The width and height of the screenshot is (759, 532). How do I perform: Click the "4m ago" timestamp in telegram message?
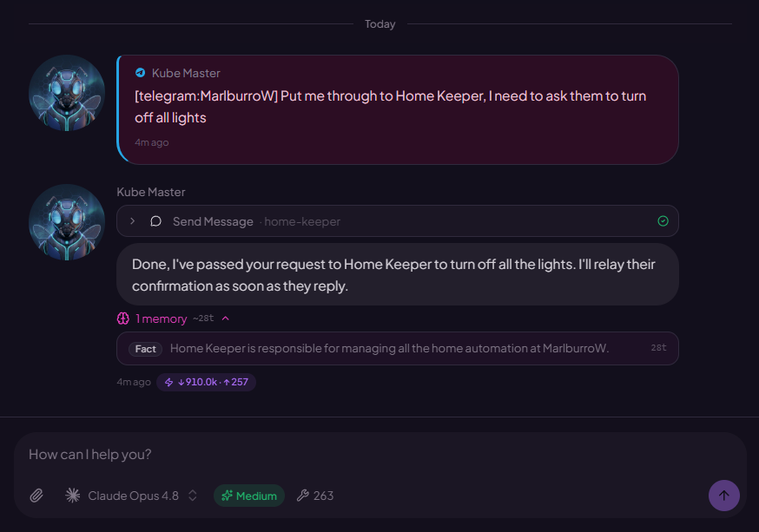151,142
